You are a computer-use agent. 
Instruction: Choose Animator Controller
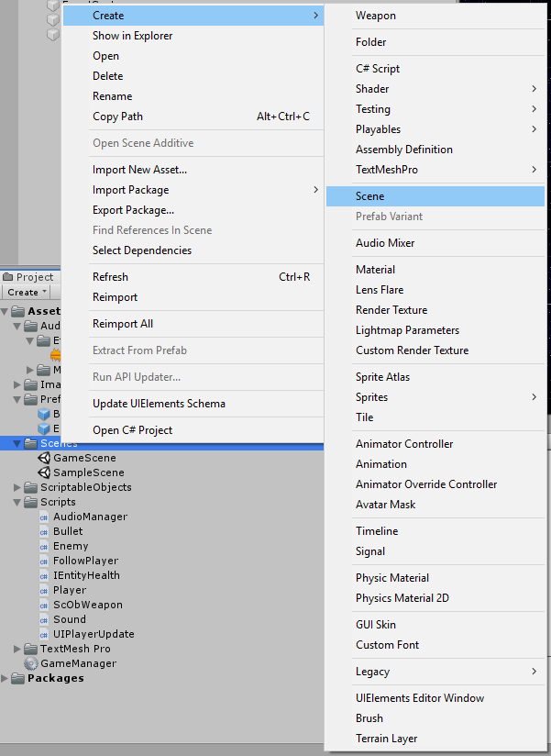click(x=435, y=444)
